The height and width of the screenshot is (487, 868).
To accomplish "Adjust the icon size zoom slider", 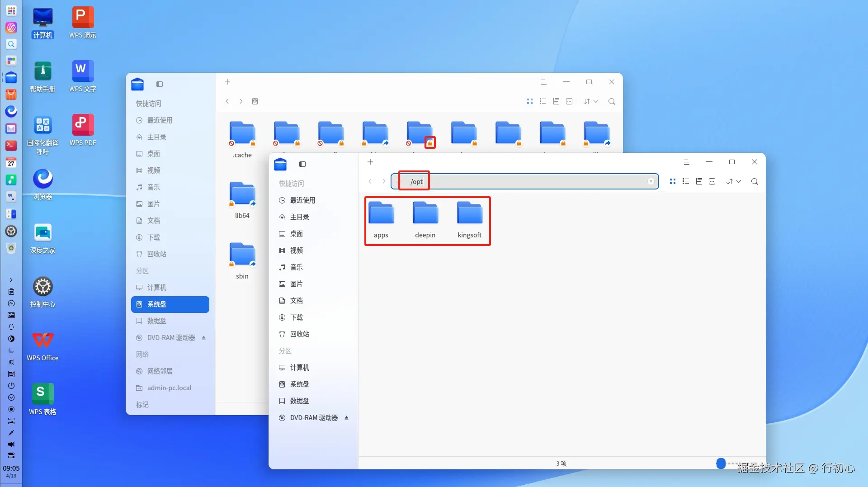I will (721, 463).
